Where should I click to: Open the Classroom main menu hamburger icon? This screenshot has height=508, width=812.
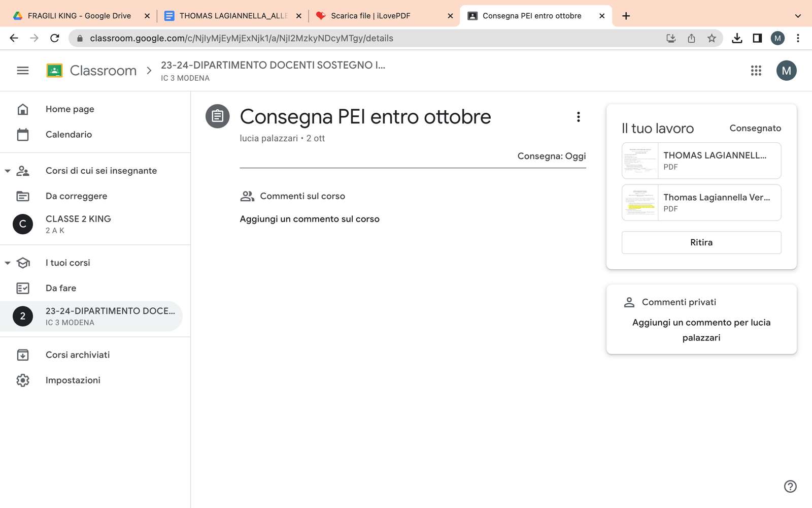[x=23, y=71]
